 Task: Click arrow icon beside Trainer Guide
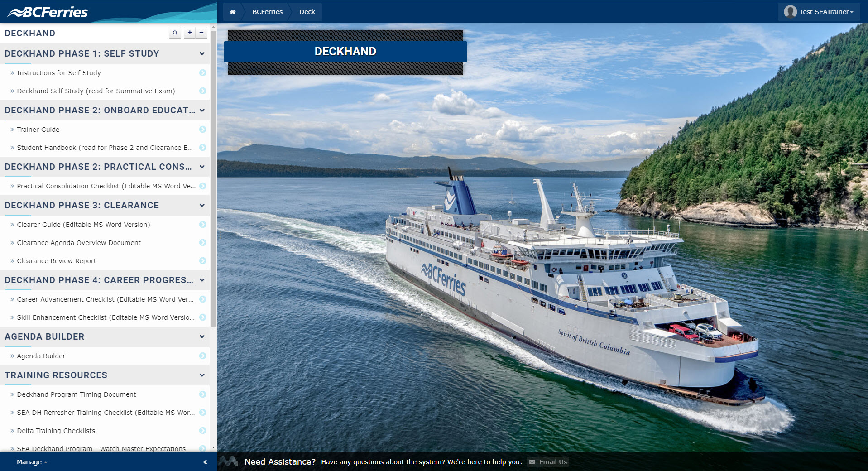203,130
